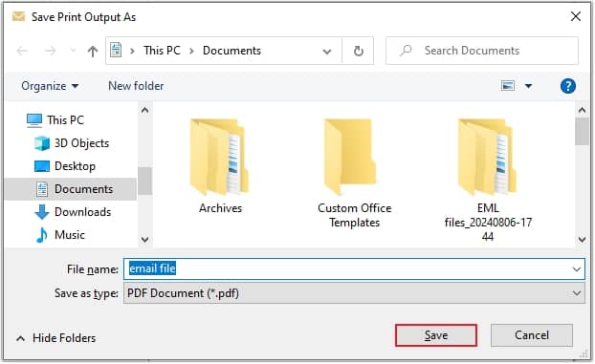The width and height of the screenshot is (595, 364).
Task: Select Documents in the address path
Action: click(x=231, y=51)
